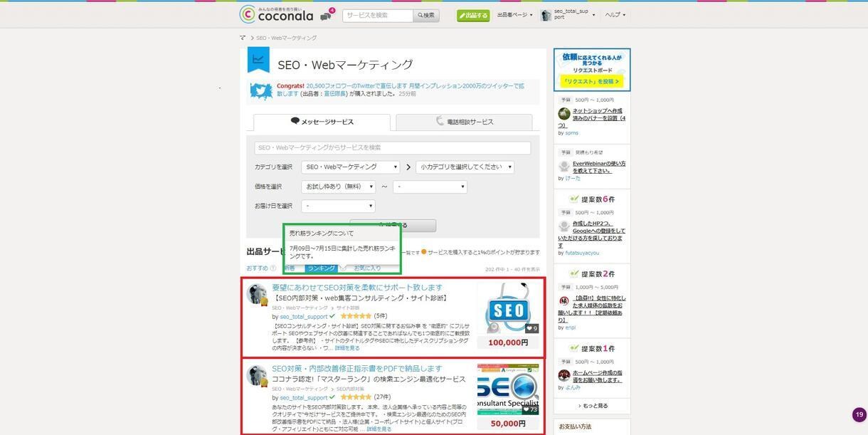Click the enpi user link

571,327
